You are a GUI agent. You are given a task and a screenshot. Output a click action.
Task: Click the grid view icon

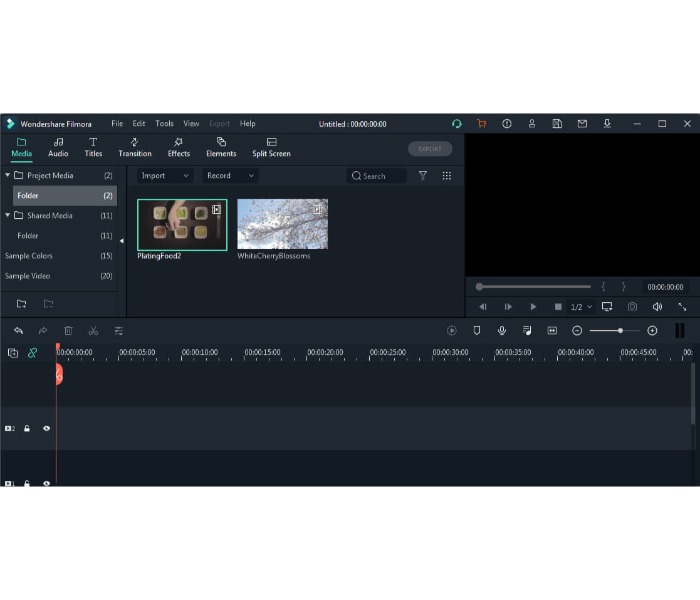click(x=446, y=175)
